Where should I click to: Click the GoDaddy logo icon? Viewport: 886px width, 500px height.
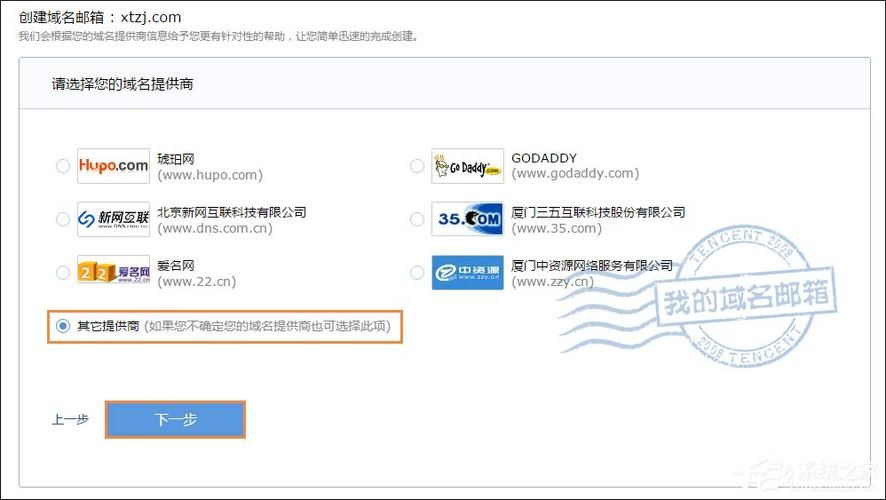point(467,166)
